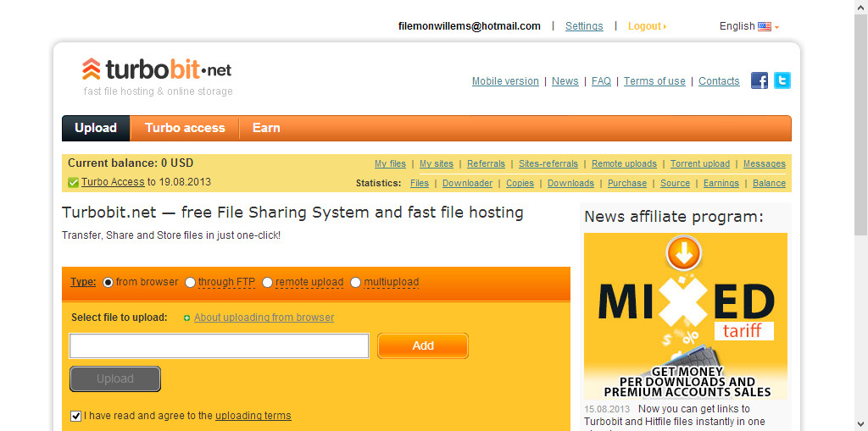868x431 pixels.
Task: Open the Contacts link
Action: [x=719, y=81]
